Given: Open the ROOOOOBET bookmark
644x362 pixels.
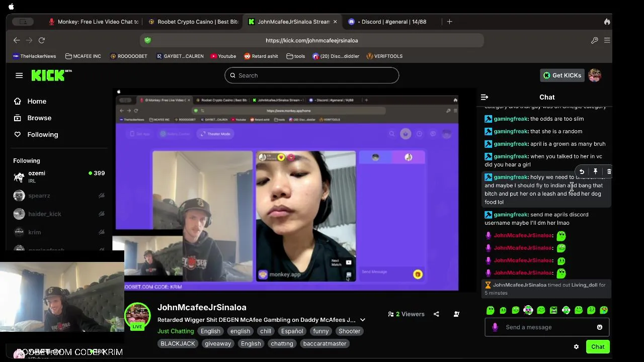Looking at the screenshot, I should (x=129, y=56).
